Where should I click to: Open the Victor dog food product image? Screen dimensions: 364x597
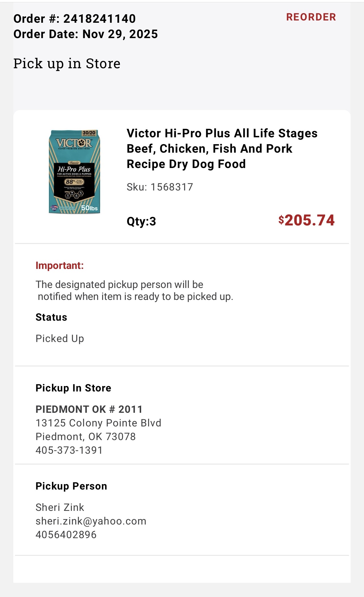[x=74, y=172]
